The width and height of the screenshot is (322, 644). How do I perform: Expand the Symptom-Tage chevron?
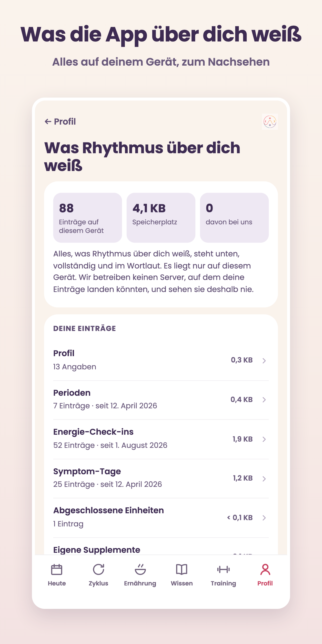[264, 479]
